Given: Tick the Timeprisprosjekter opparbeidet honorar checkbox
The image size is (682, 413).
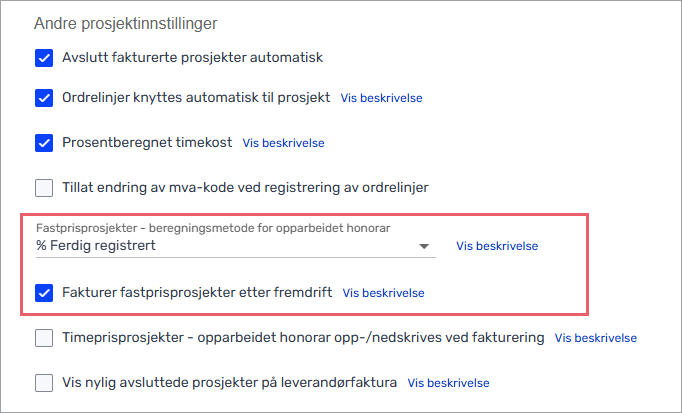Looking at the screenshot, I should point(44,338).
